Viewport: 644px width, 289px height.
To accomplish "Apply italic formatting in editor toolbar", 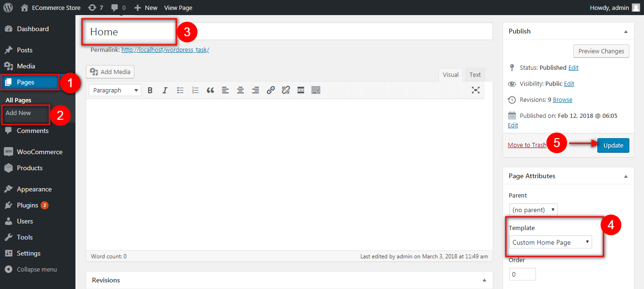I will pyautogui.click(x=165, y=90).
